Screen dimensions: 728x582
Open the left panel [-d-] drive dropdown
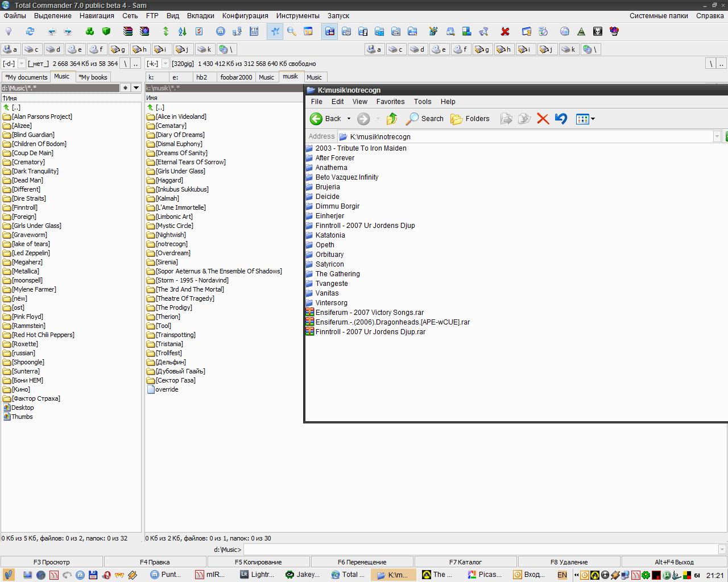pyautogui.click(x=22, y=64)
